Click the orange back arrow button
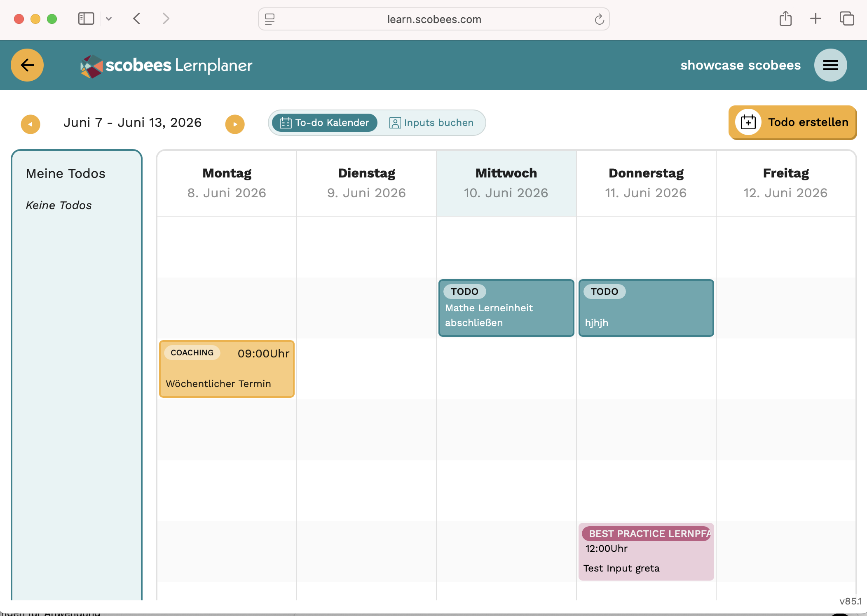867x616 pixels. [x=27, y=65]
